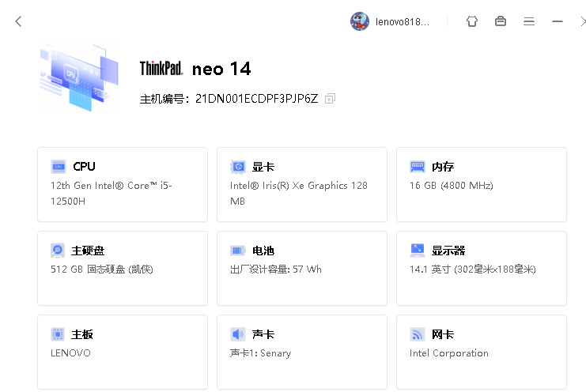The image size is (586, 392).
Task: Open the 显示器 card heading
Action: click(x=448, y=251)
